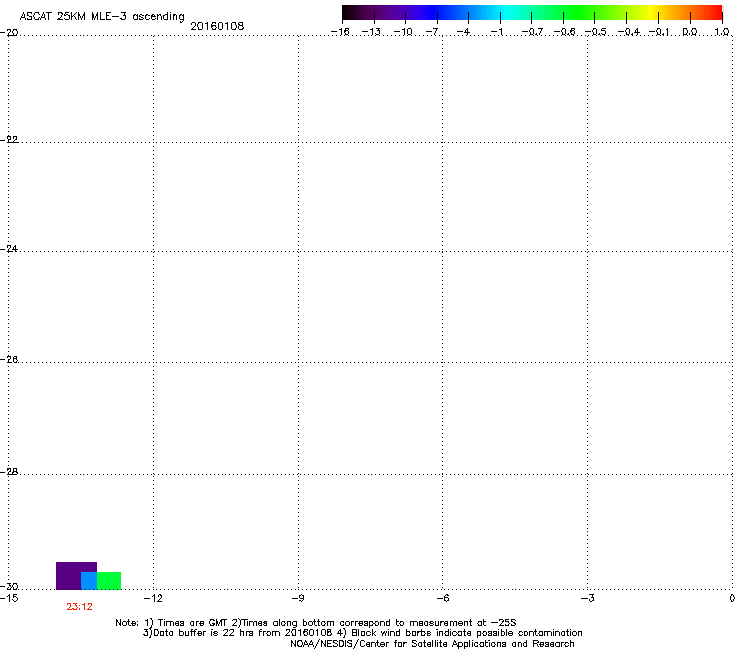Click colorbar label -1
The image size is (740, 650).
(496, 32)
